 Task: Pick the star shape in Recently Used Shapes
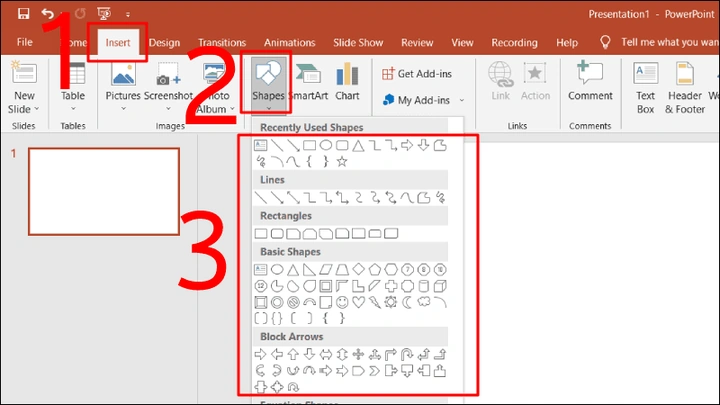coord(342,161)
